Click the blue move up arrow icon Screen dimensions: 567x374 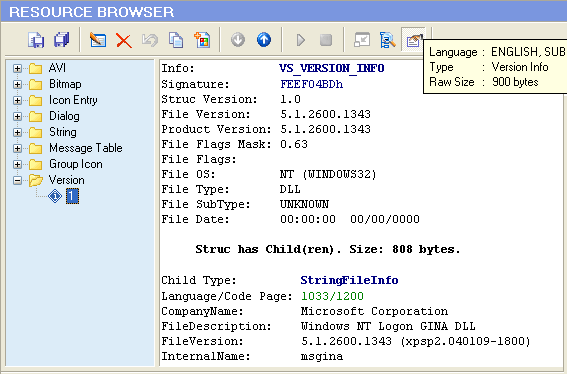click(264, 40)
